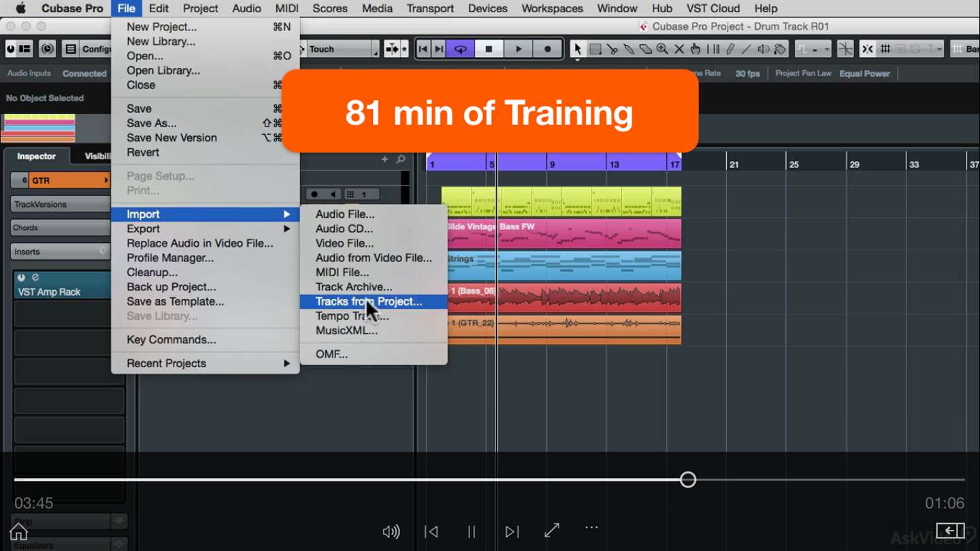Start playback in the Cubase transport
980x551 pixels.
[x=518, y=49]
